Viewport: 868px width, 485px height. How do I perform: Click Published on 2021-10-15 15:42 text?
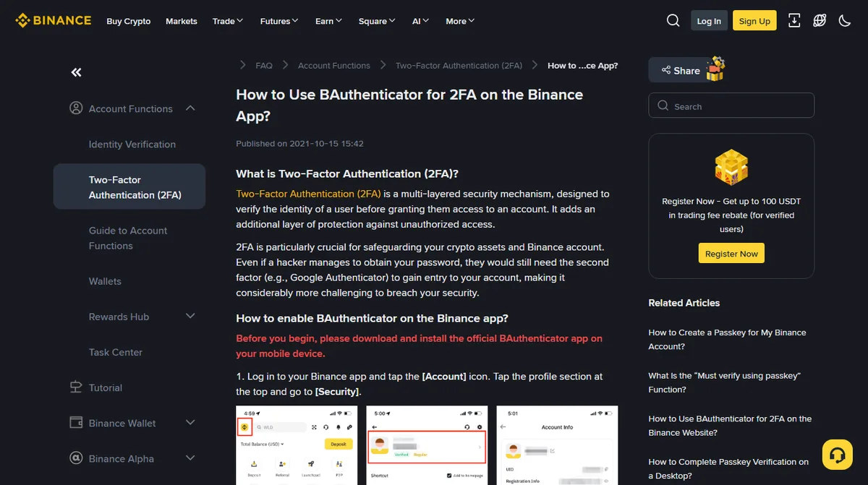(x=299, y=143)
